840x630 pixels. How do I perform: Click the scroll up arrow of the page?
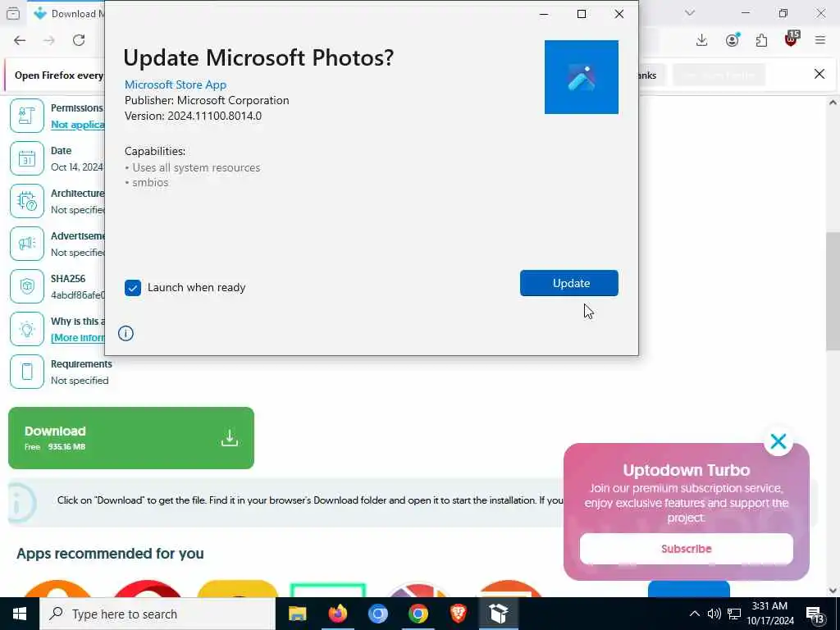coord(833,103)
